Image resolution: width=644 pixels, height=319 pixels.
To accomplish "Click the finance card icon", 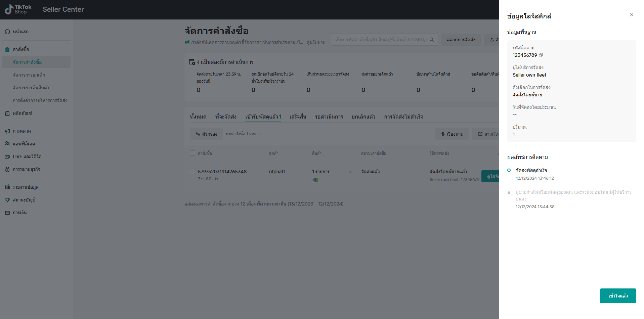I will pyautogui.click(x=7, y=213).
